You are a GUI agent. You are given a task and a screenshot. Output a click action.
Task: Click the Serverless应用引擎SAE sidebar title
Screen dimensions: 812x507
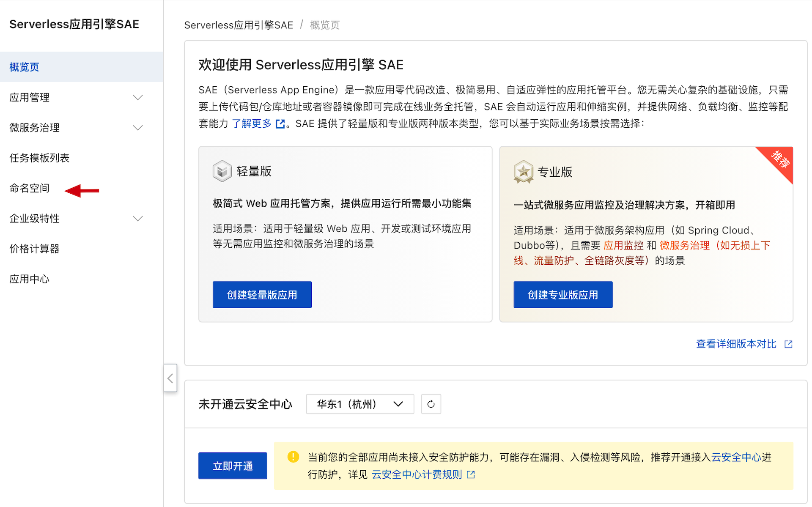coord(74,24)
